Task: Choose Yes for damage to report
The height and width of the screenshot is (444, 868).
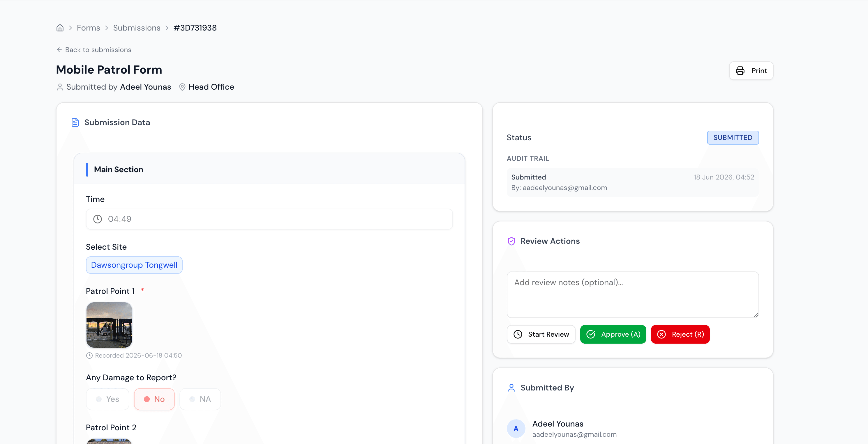Action: [107, 399]
